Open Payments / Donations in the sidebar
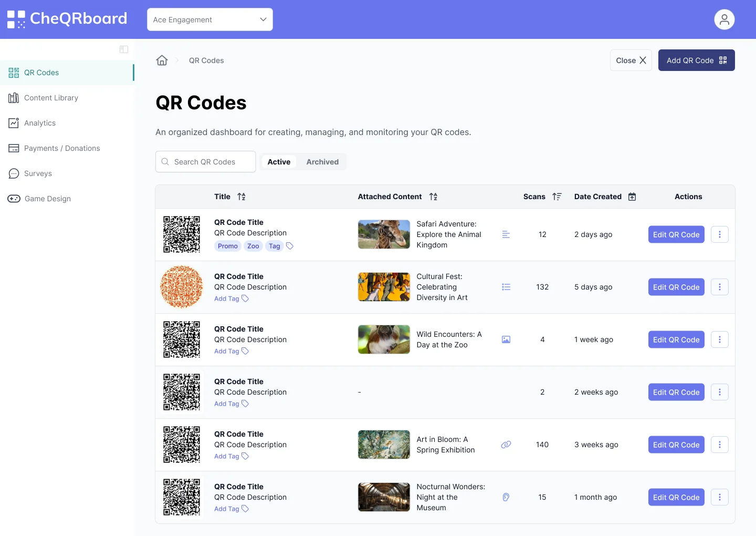The image size is (756, 536). coord(67,148)
